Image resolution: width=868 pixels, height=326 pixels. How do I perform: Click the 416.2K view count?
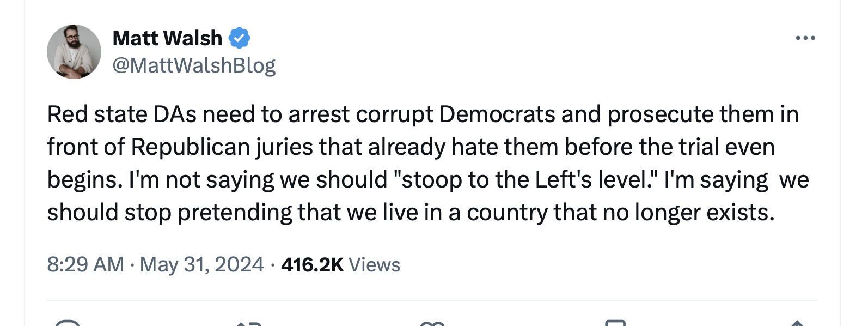coord(312,264)
